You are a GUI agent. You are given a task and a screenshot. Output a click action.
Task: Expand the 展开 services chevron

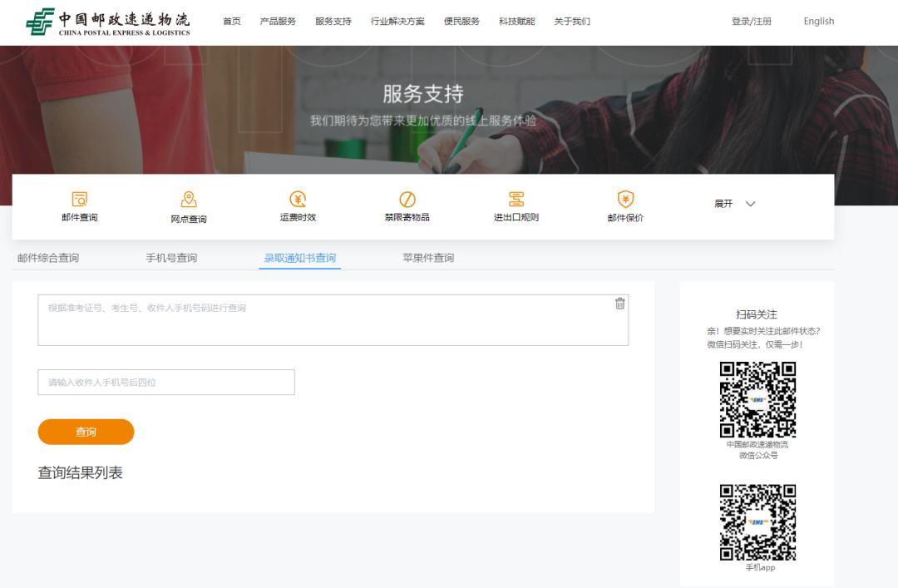[x=736, y=203]
